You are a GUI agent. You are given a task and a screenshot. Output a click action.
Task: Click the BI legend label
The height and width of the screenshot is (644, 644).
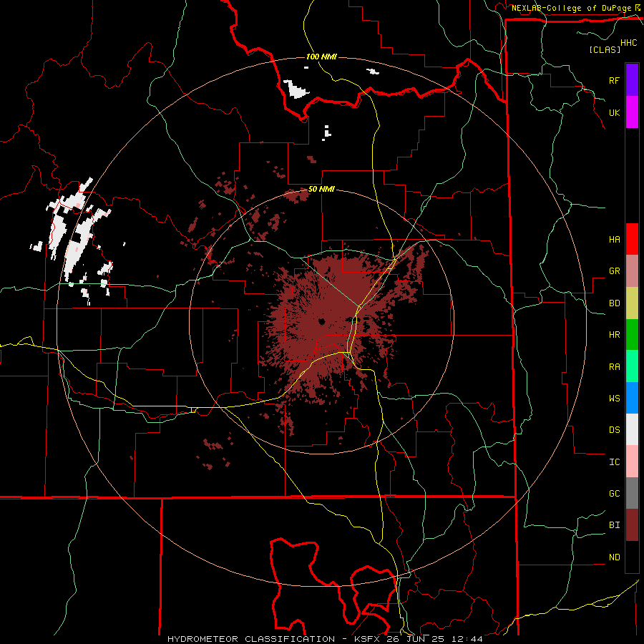[x=614, y=525]
